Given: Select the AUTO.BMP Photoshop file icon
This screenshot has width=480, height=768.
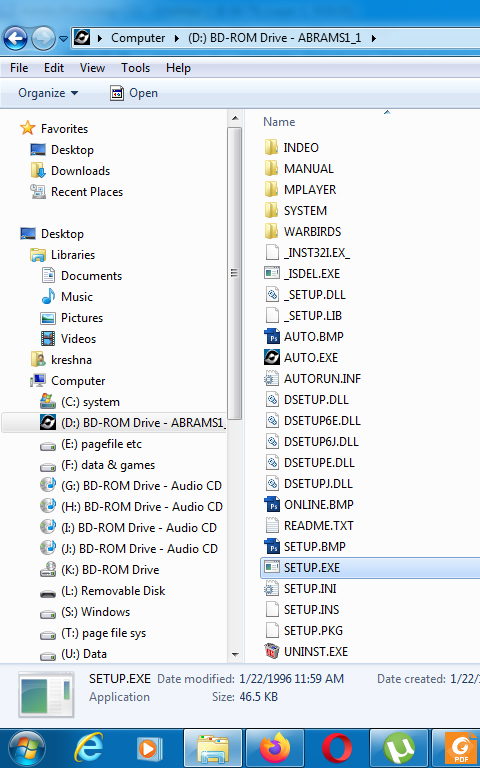Looking at the screenshot, I should tap(271, 336).
